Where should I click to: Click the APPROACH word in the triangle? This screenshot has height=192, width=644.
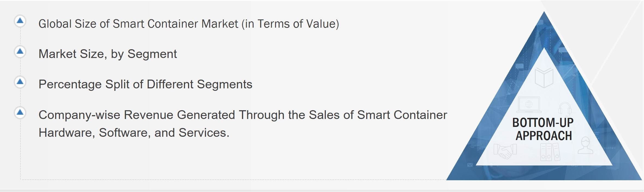click(544, 136)
